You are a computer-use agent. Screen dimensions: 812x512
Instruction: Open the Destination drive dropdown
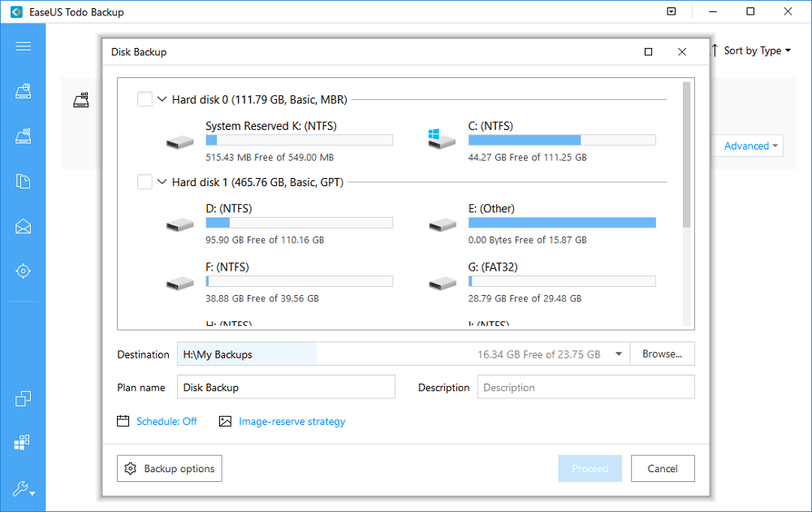tap(618, 354)
